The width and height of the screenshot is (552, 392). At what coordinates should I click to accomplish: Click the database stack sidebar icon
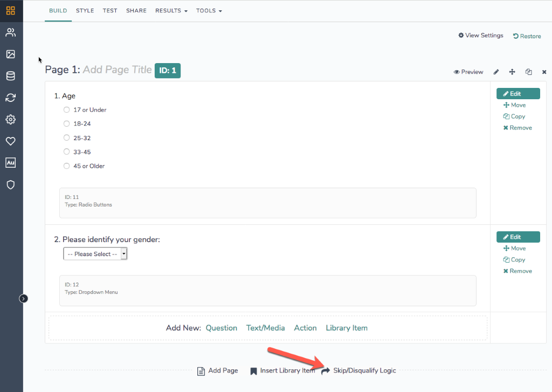click(x=11, y=76)
